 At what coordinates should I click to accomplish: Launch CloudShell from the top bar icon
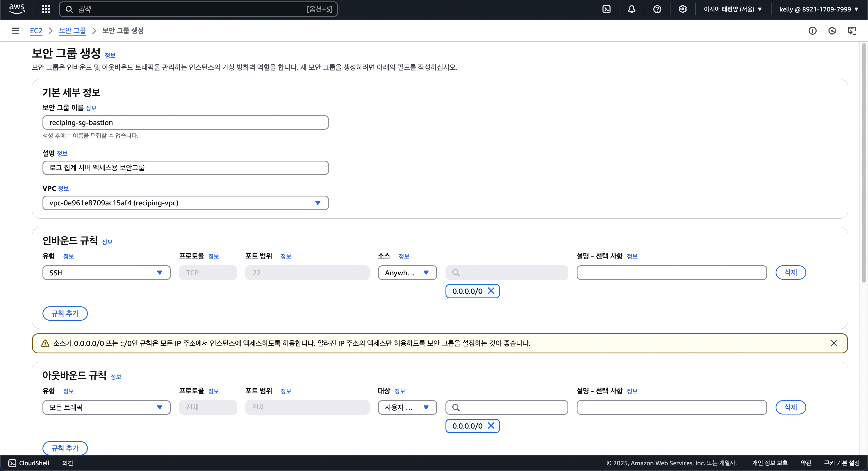click(606, 9)
